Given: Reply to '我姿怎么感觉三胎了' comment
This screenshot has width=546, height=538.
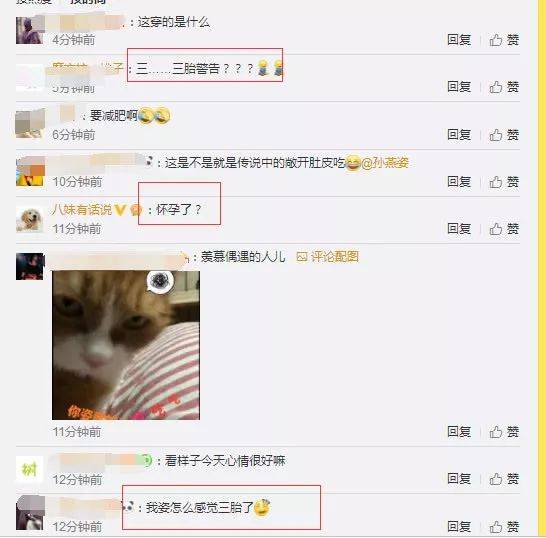Looking at the screenshot, I should coord(459,527).
